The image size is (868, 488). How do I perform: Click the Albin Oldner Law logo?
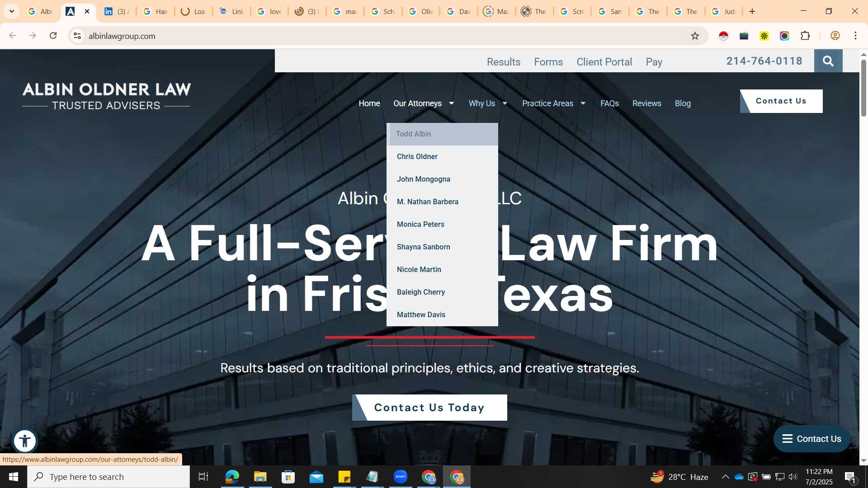coord(107,96)
